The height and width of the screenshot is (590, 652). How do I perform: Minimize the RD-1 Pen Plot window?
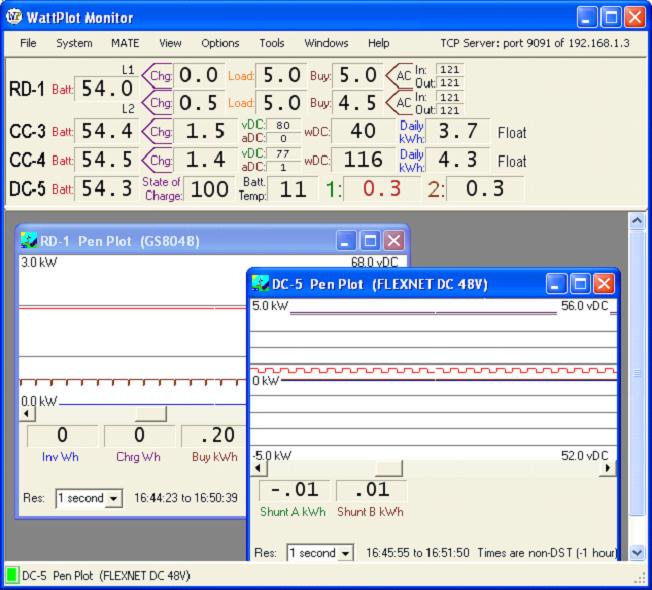pos(346,240)
